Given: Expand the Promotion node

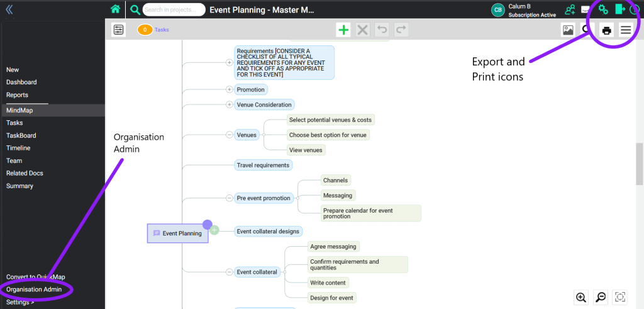Looking at the screenshot, I should click(229, 89).
